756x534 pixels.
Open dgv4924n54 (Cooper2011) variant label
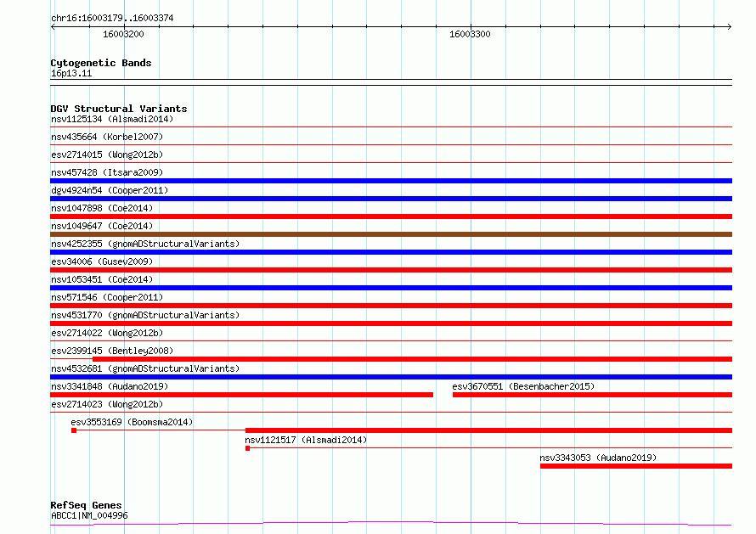point(110,190)
